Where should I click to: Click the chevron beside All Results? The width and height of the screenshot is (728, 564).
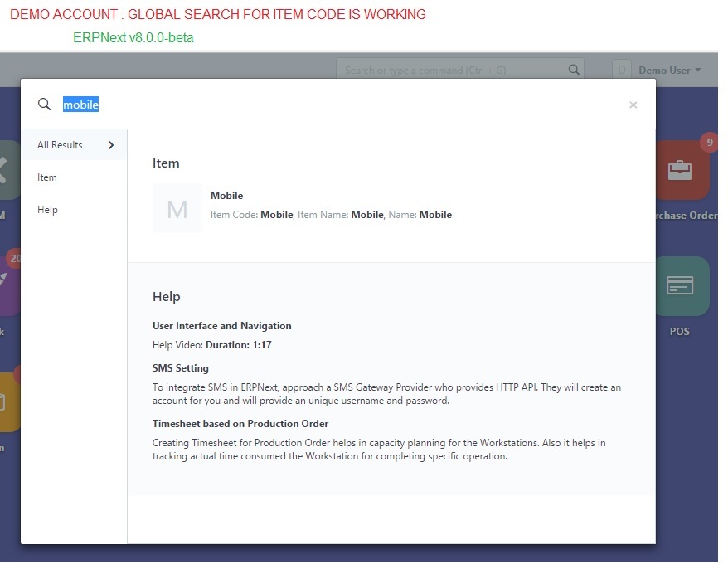point(111,145)
